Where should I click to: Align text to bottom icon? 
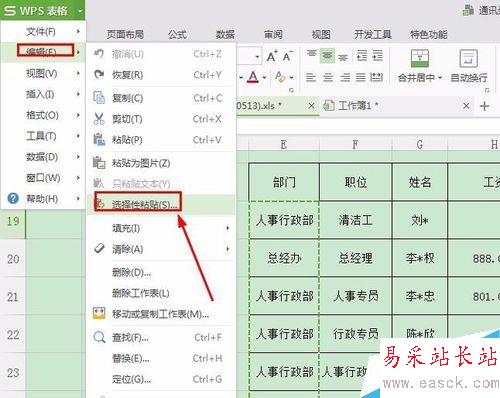[343, 57]
